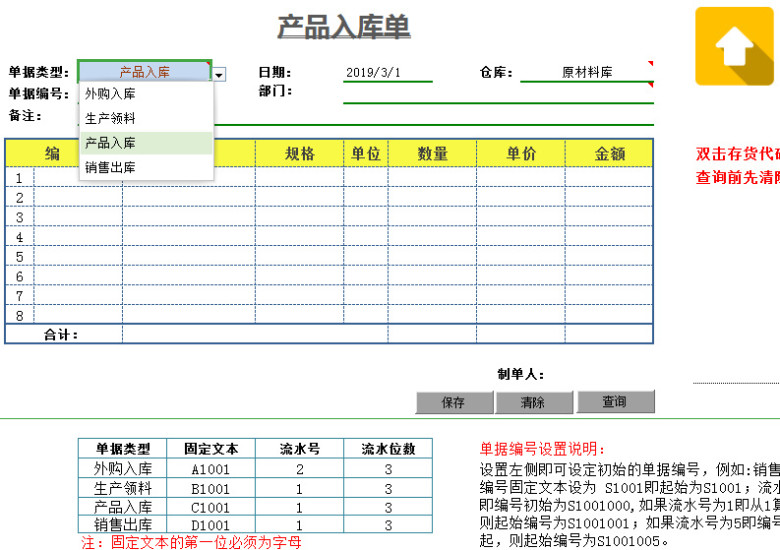
Task: Click the 生产领料 cell in settings table
Action: 123,488
